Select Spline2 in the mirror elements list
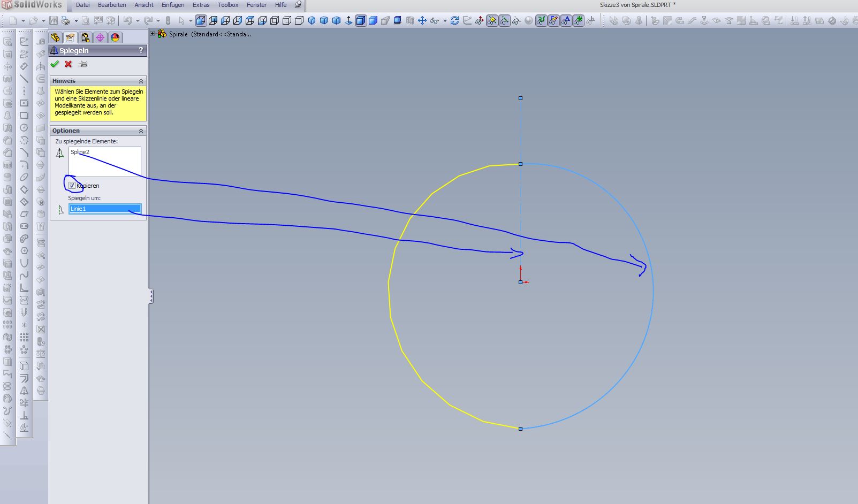Viewport: 858px width, 504px height. (x=80, y=152)
